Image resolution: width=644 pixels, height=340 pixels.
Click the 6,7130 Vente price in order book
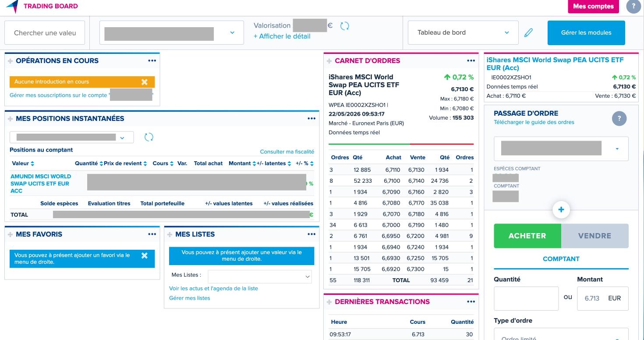[x=416, y=170]
